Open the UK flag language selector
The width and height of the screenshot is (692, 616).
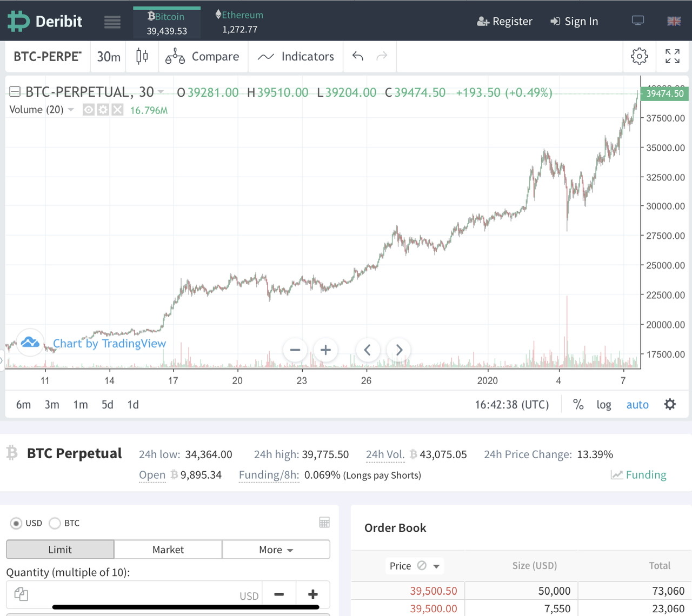click(674, 21)
